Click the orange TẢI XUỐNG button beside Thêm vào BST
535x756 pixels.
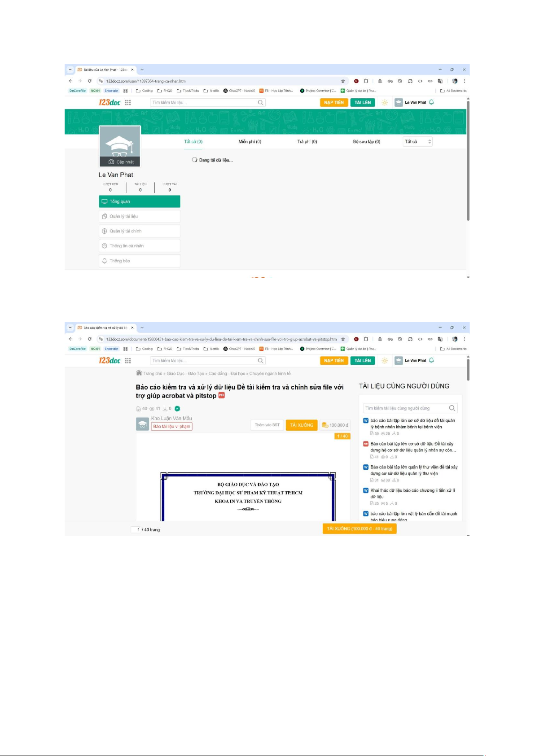[302, 425]
